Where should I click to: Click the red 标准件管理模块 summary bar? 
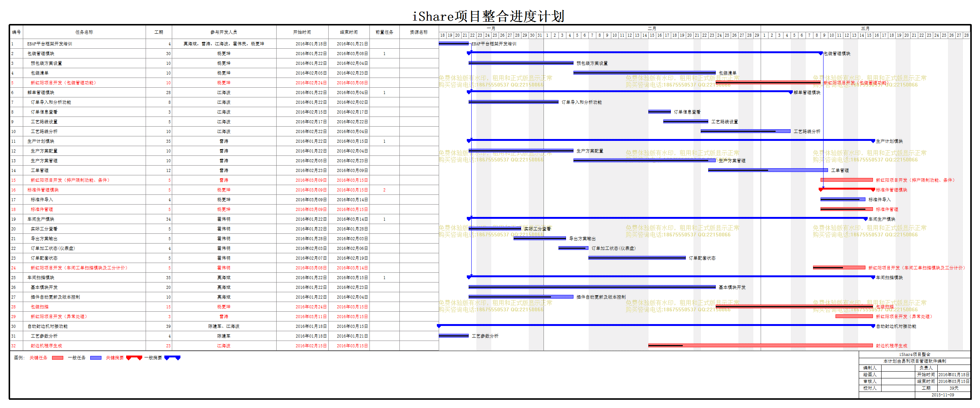pyautogui.click(x=847, y=189)
